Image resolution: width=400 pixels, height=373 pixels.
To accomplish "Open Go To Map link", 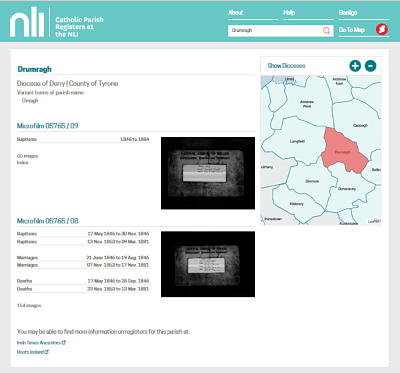I will coord(352,30).
